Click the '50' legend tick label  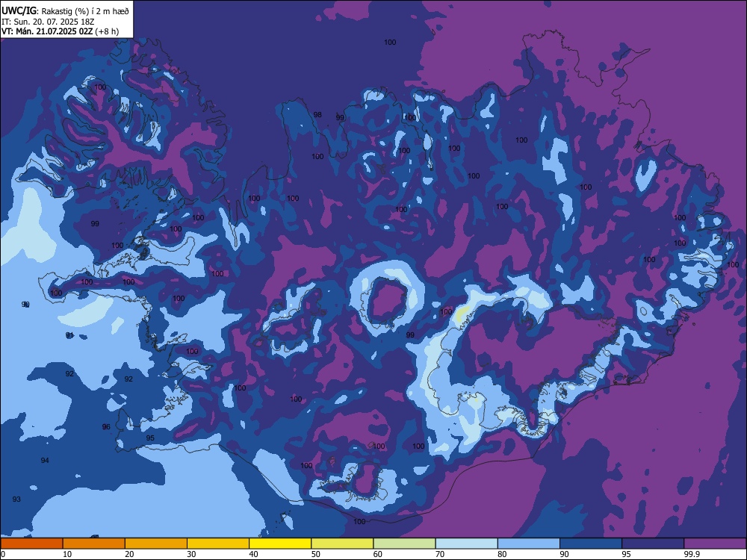pos(316,554)
